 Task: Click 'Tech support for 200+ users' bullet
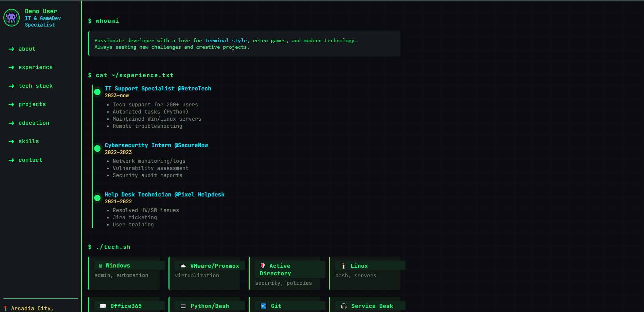[x=155, y=105]
